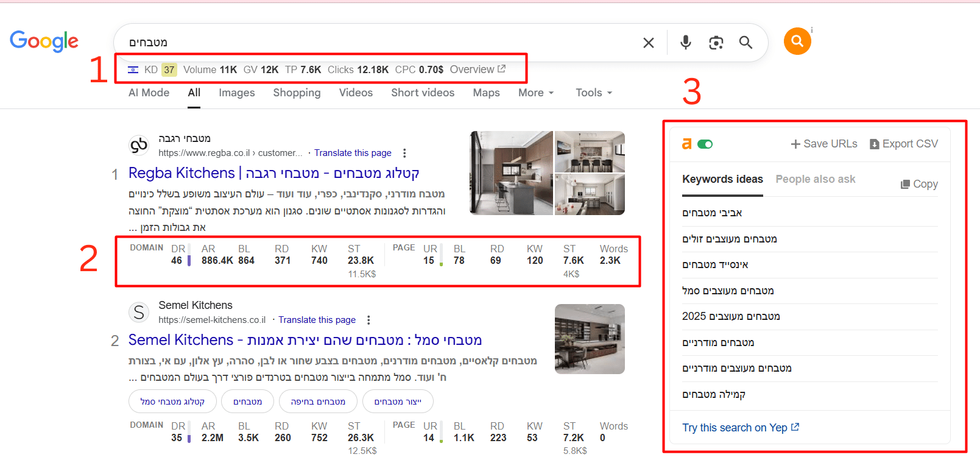This screenshot has height=471, width=980.
Task: Select the 'אביב מטבחים' keyword idea
Action: tap(712, 213)
